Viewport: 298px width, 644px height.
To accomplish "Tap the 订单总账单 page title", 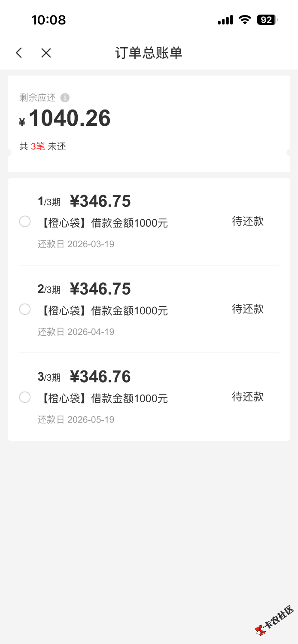I will [x=149, y=53].
